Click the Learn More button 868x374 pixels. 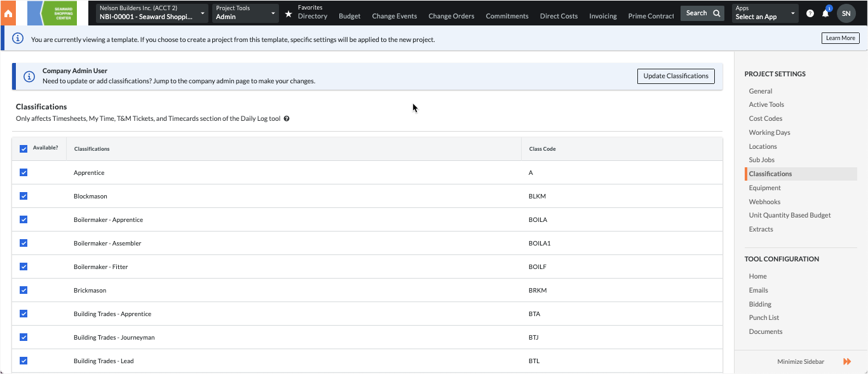(x=840, y=38)
